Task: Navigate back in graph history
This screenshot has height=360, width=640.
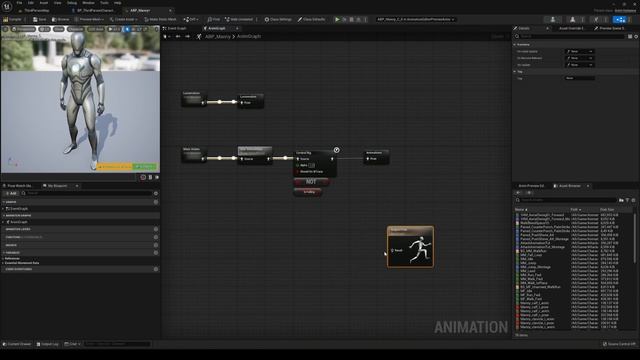Action: coord(178,36)
